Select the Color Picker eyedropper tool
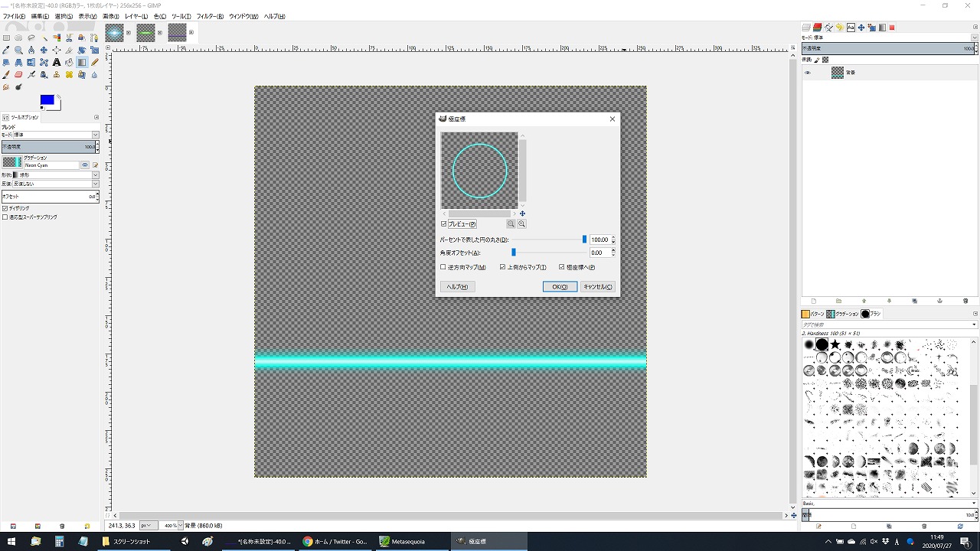The height and width of the screenshot is (551, 980). pyautogui.click(x=6, y=50)
